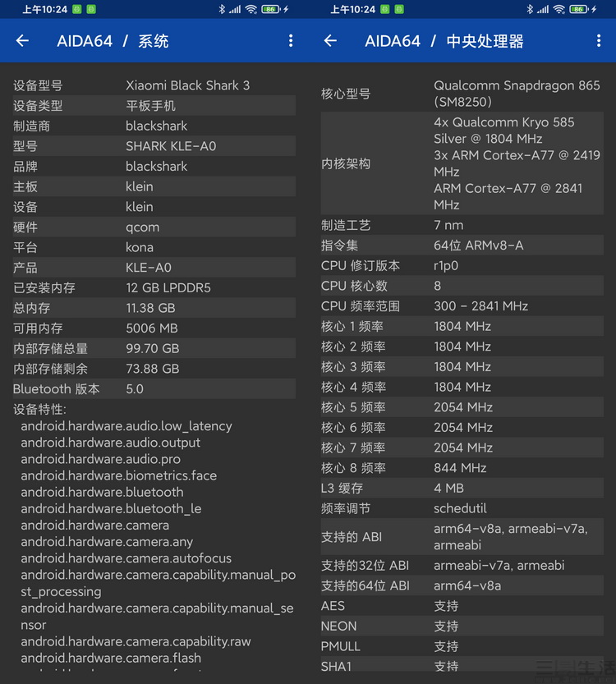Tap cellular signal icon on left screen
The image size is (616, 684).
[235, 9]
